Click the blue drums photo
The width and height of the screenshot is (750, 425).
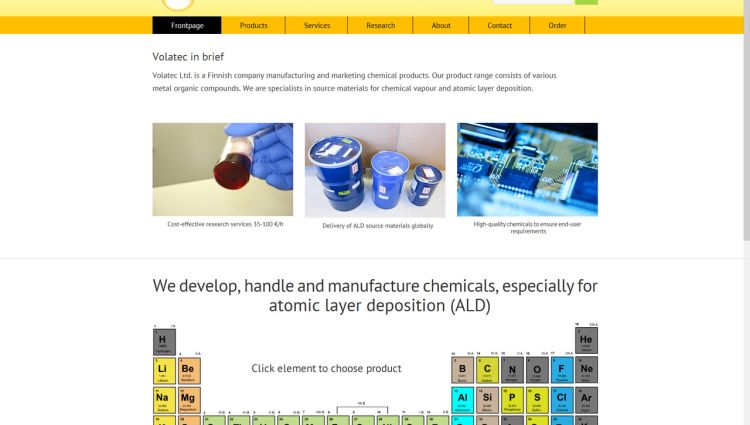375,170
